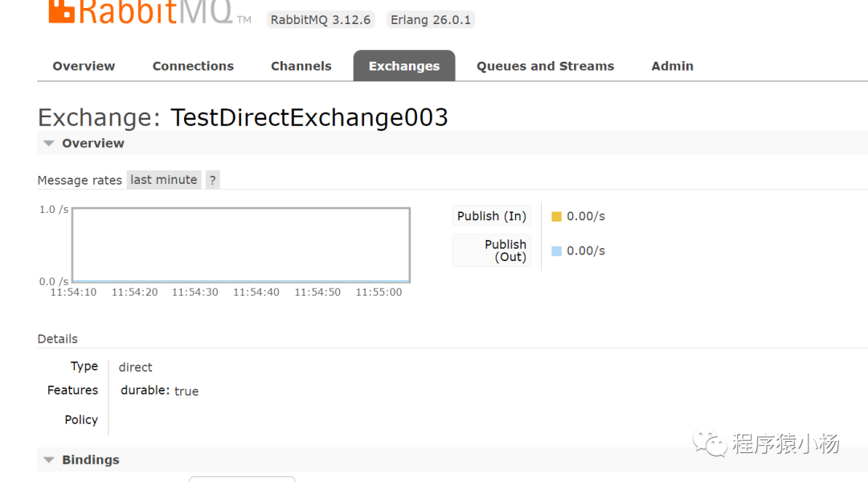
Task: Select the Publish (In) 0.00/s rate value
Action: pyautogui.click(x=586, y=216)
